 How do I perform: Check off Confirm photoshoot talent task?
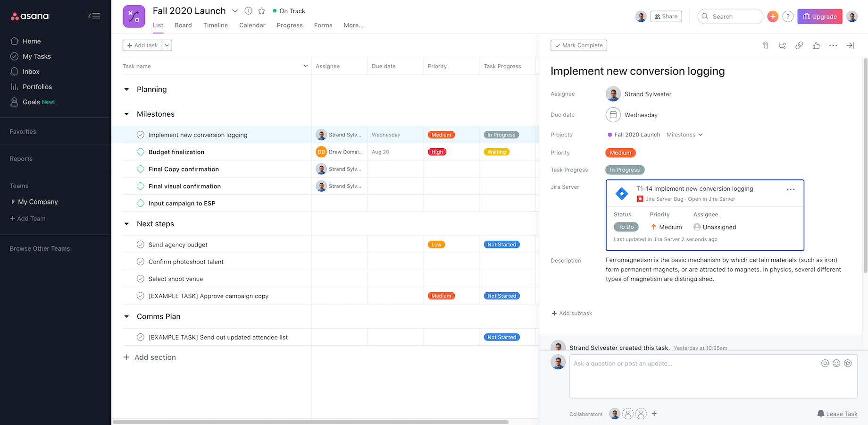pyautogui.click(x=141, y=262)
